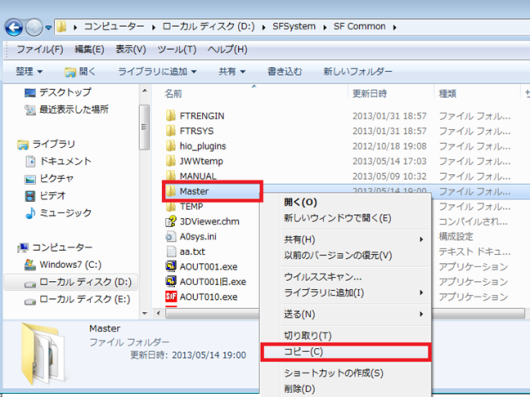Select the TEMP folder icon

(171, 206)
